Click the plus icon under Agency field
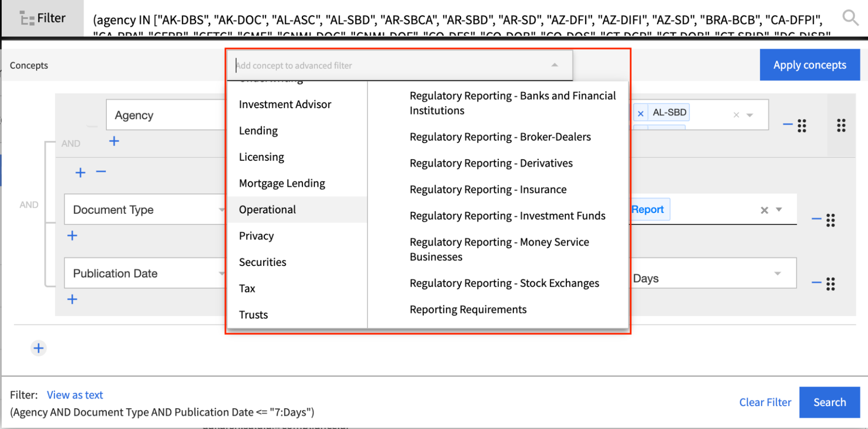The height and width of the screenshot is (429, 868). click(114, 141)
